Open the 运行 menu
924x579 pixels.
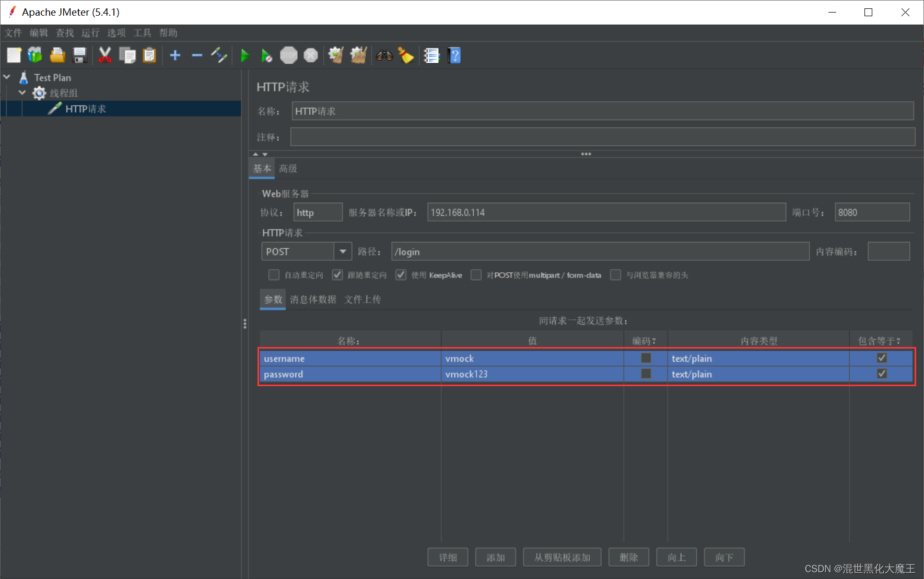(x=90, y=33)
